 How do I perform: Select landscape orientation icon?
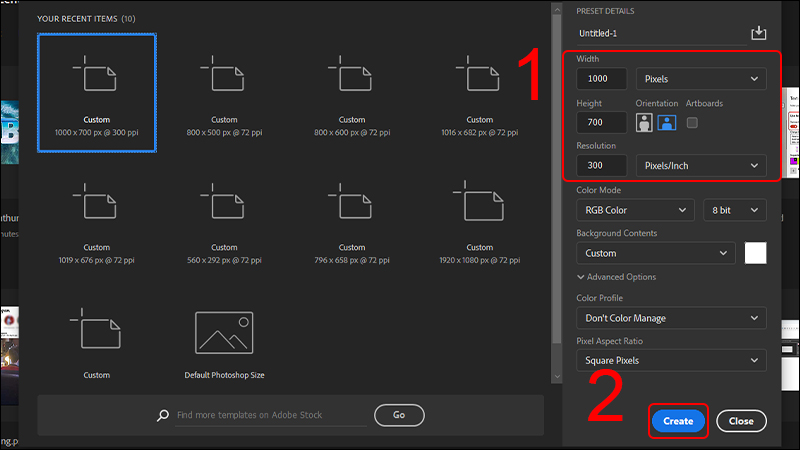[x=667, y=122]
